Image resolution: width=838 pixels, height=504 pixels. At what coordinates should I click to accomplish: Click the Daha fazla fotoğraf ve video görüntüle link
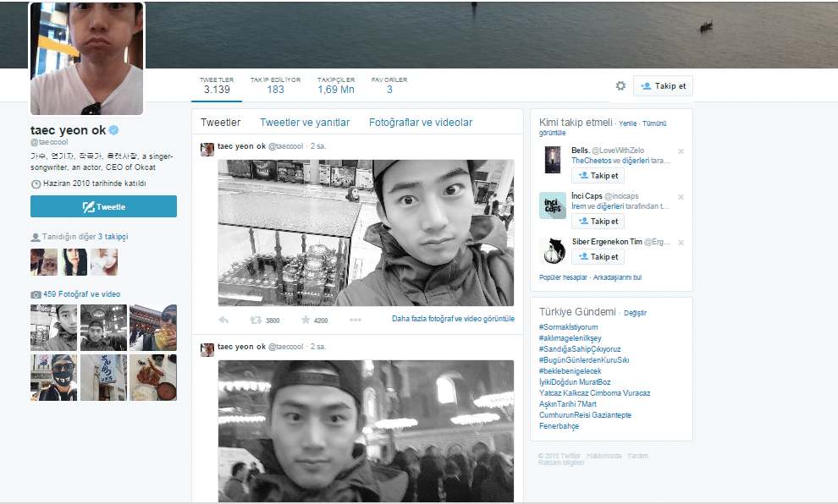(x=453, y=319)
